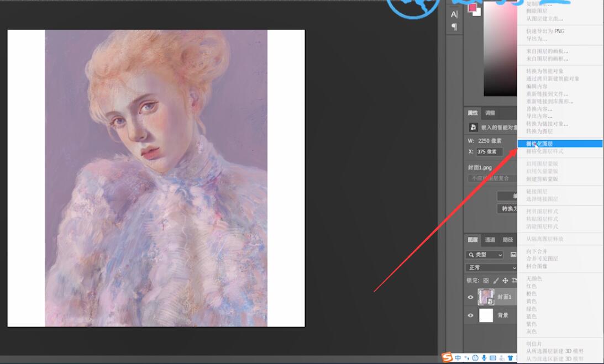604x364 pixels.
Task: Select the 封面1 layer name
Action: click(504, 297)
